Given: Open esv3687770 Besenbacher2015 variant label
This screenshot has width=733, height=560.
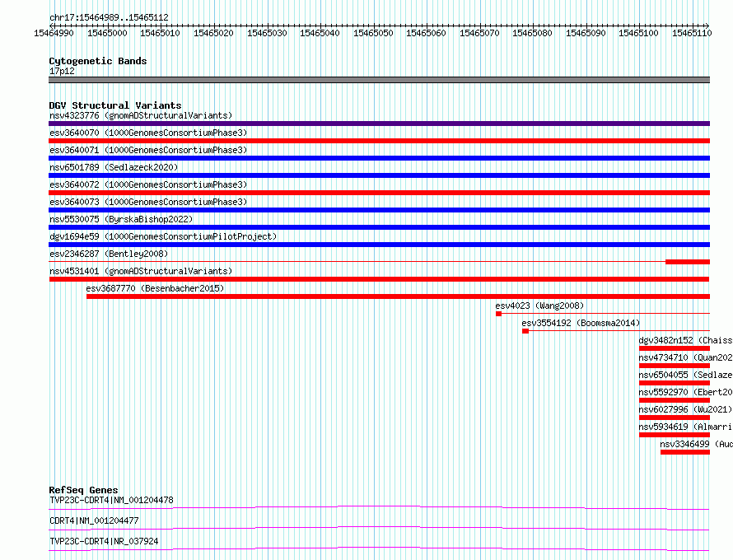Looking at the screenshot, I should (x=155, y=288).
